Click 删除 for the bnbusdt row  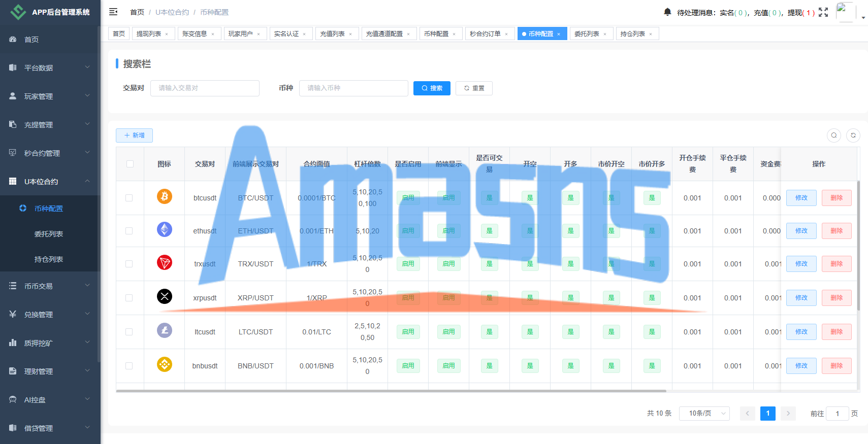pyautogui.click(x=837, y=366)
